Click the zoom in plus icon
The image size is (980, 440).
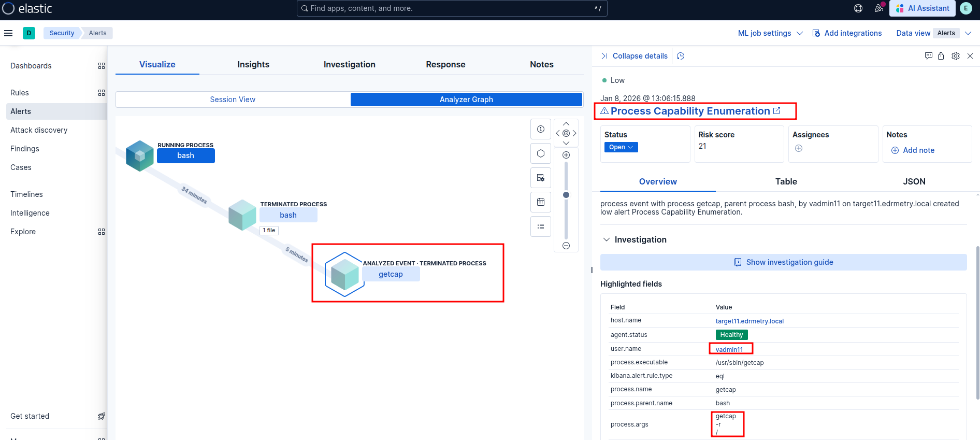click(566, 155)
